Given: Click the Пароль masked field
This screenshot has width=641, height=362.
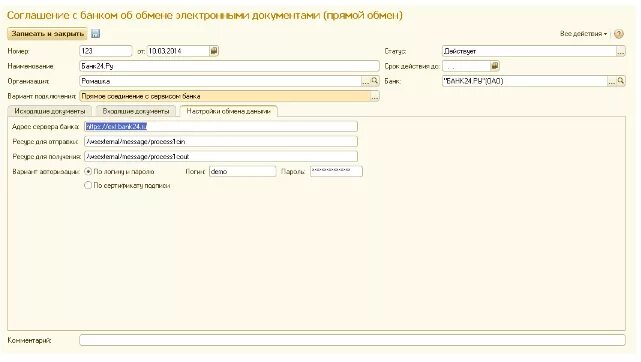Looking at the screenshot, I should click(336, 171).
